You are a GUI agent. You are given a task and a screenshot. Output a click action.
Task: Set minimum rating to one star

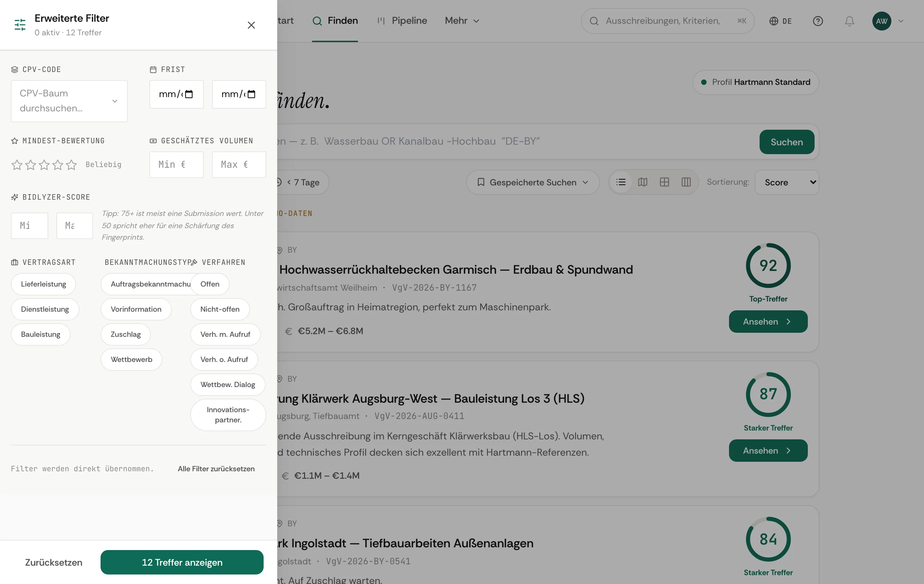click(17, 164)
